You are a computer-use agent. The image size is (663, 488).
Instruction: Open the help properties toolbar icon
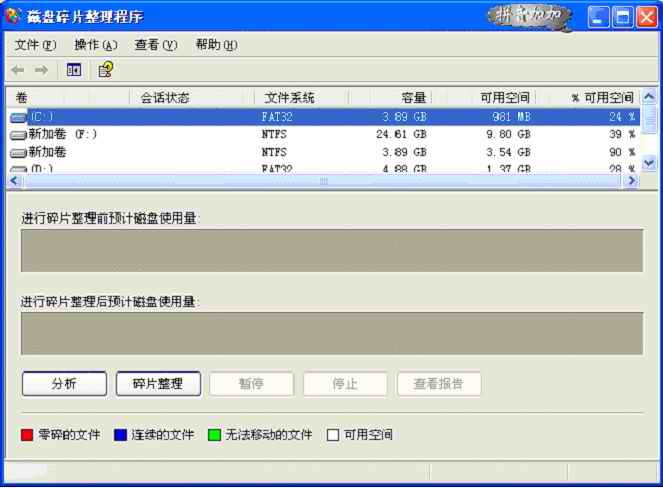pos(106,70)
